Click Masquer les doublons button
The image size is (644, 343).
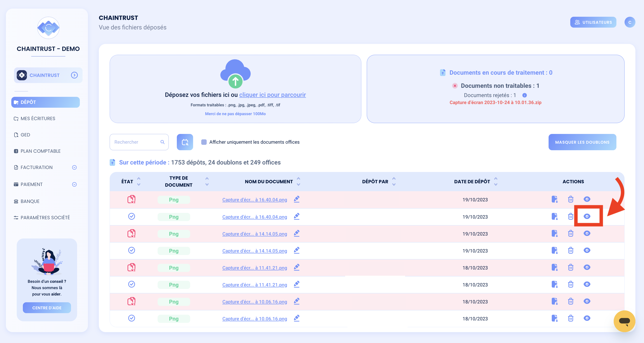pyautogui.click(x=582, y=142)
